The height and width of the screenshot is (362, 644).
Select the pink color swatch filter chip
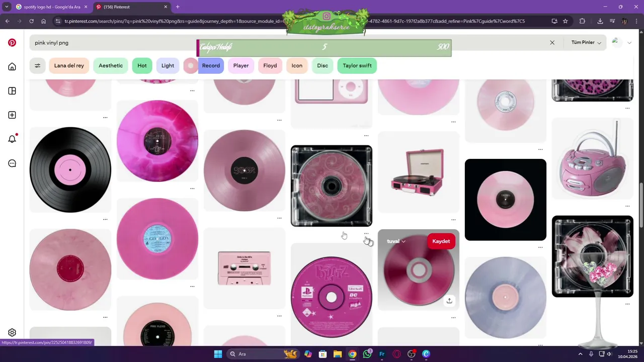191,65
